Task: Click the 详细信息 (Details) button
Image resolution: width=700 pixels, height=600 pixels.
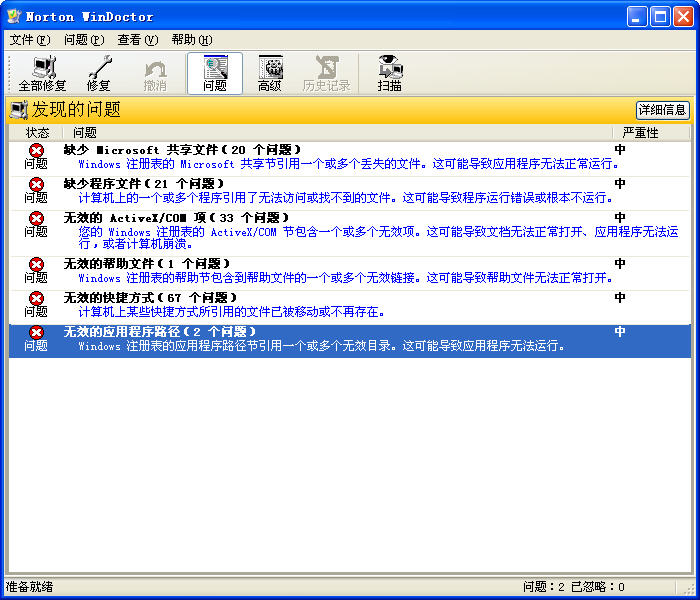Action: pos(662,110)
